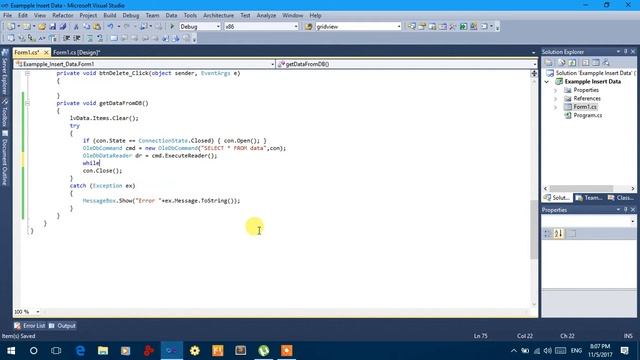Click the Copy icon in the toolbar
The height and width of the screenshot is (360, 640).
click(87, 27)
